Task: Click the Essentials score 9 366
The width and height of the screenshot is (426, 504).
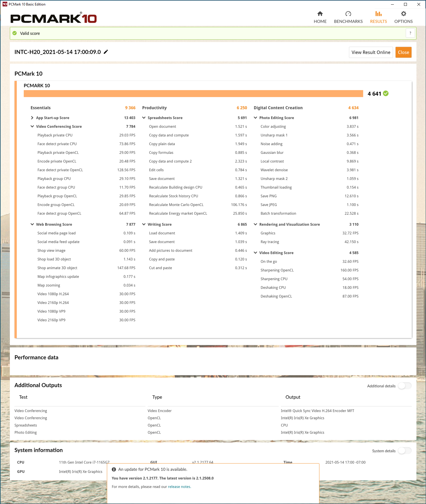Action: pos(130,108)
